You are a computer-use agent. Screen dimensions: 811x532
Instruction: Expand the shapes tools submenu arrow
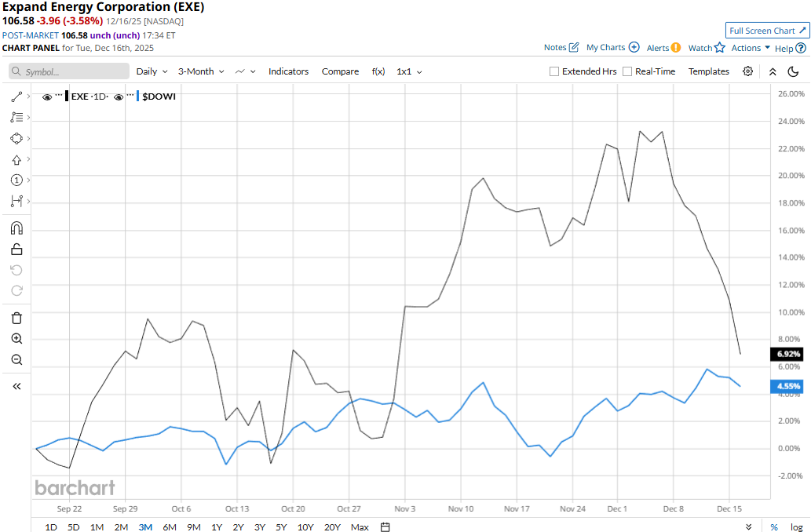pos(28,138)
